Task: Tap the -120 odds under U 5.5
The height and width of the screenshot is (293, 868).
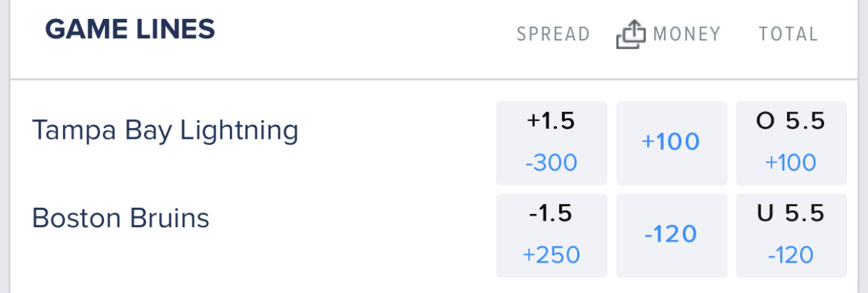Action: 791,255
